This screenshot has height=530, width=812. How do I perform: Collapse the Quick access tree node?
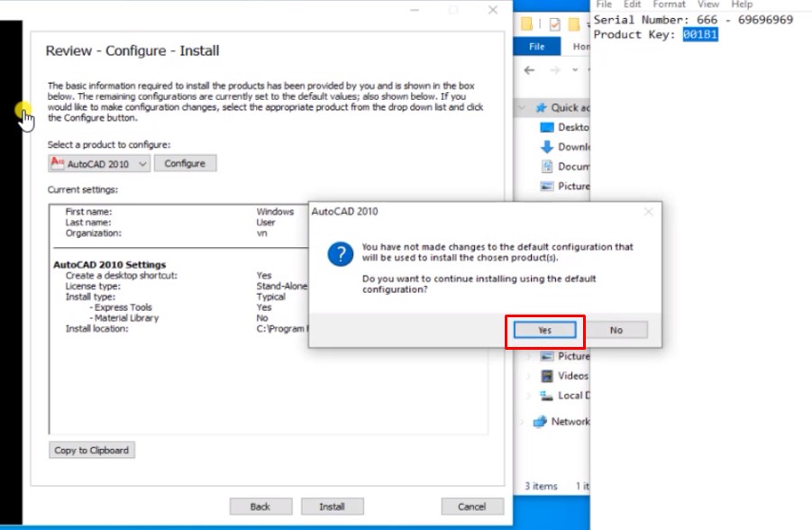pyautogui.click(x=522, y=107)
